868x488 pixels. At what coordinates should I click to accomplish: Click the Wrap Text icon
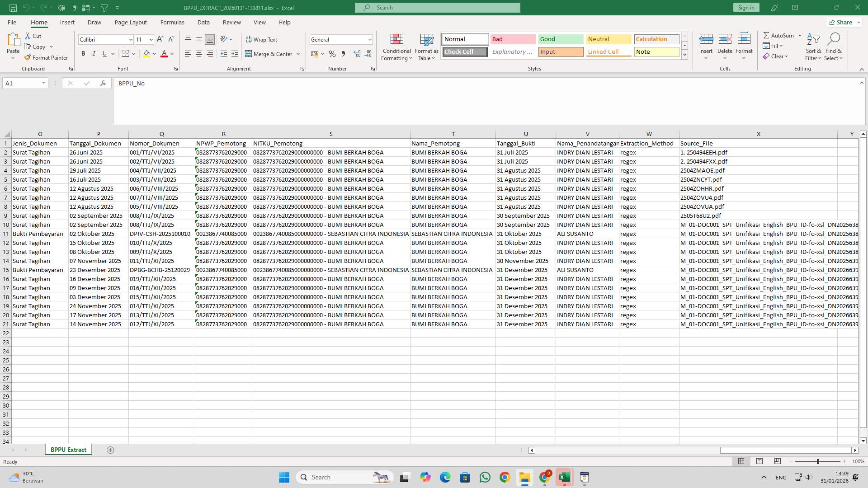[262, 39]
